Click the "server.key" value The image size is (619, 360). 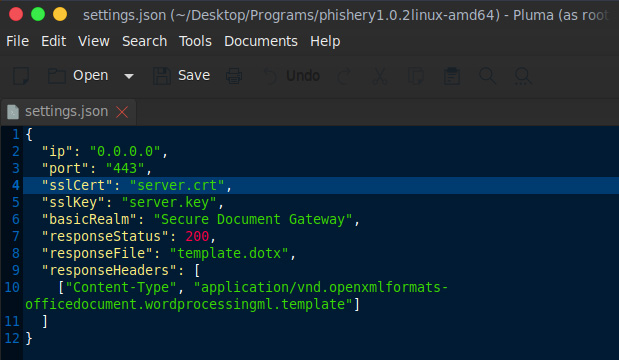[169, 202]
